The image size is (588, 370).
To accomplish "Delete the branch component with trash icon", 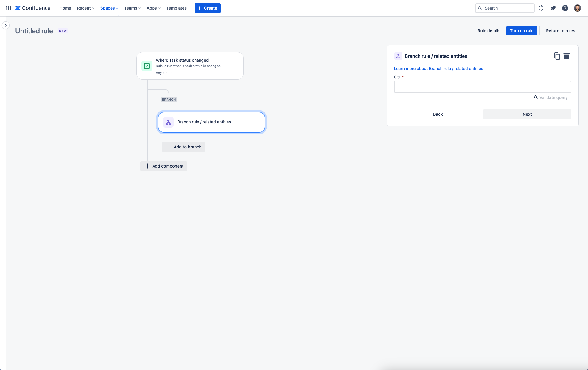I will [567, 56].
